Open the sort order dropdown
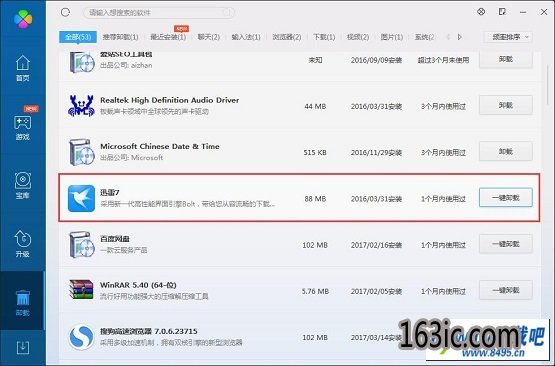 coord(508,37)
